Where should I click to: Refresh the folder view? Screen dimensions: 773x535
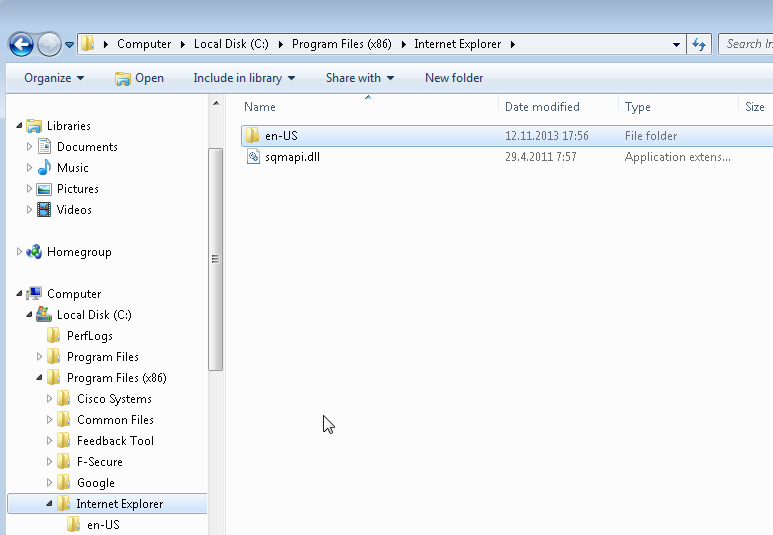(699, 44)
